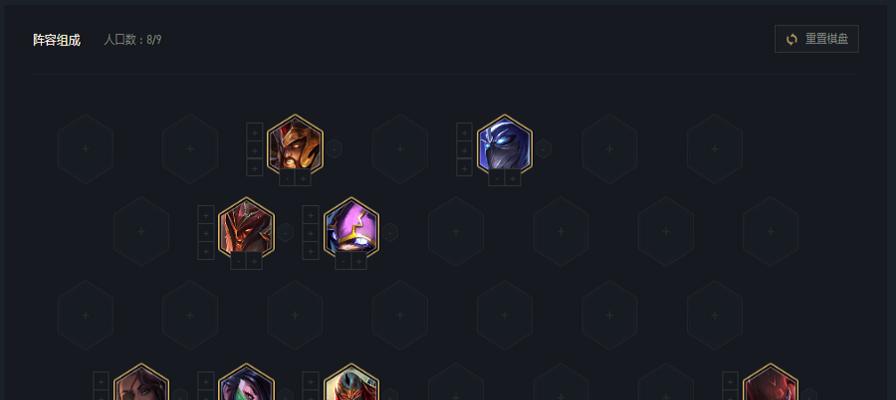
Task: Click the empty hex between Pantheon and Shen
Action: point(400,149)
